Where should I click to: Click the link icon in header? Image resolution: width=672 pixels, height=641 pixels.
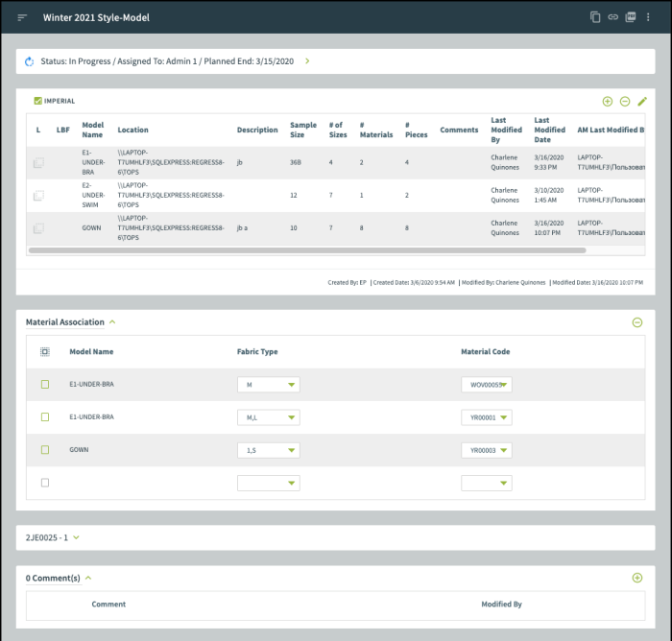click(x=612, y=17)
